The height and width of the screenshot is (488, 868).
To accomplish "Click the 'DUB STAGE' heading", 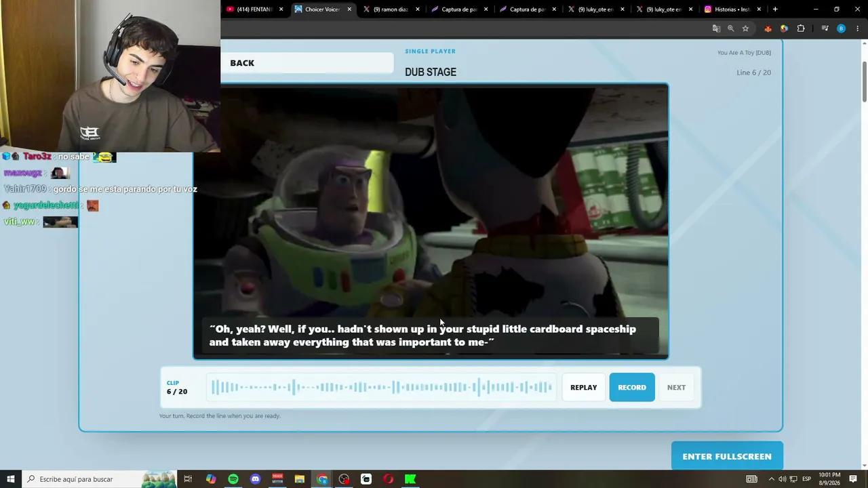I will click(431, 72).
